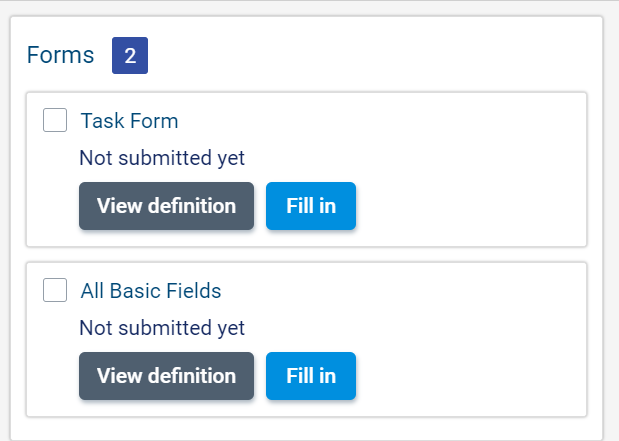Click the Forms count badge showing 2
The height and width of the screenshot is (441, 619).
point(130,56)
